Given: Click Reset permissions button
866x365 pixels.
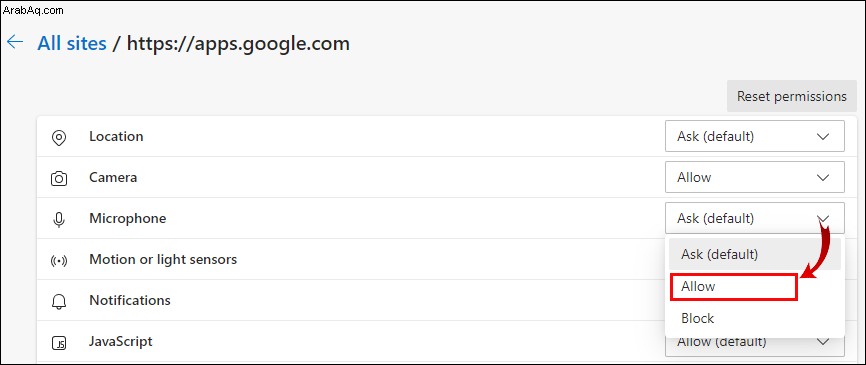Looking at the screenshot, I should coord(791,96).
